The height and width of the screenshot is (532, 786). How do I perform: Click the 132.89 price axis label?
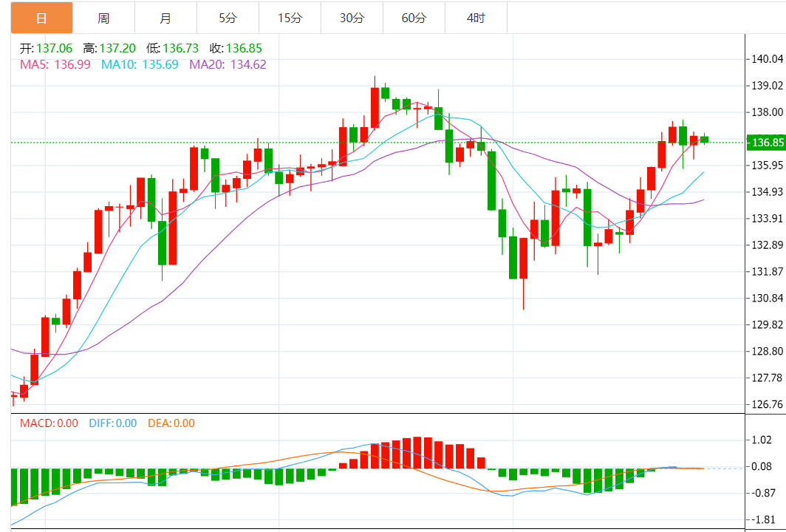pos(768,245)
